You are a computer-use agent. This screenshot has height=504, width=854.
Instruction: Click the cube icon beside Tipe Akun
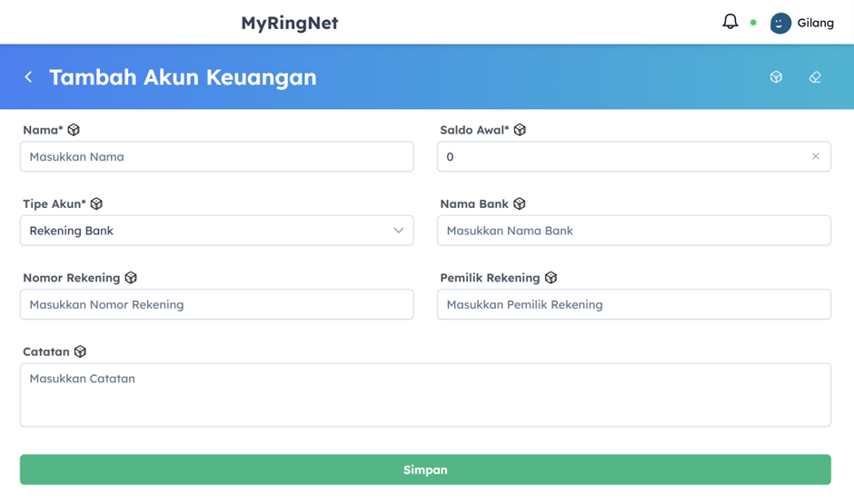click(x=96, y=204)
